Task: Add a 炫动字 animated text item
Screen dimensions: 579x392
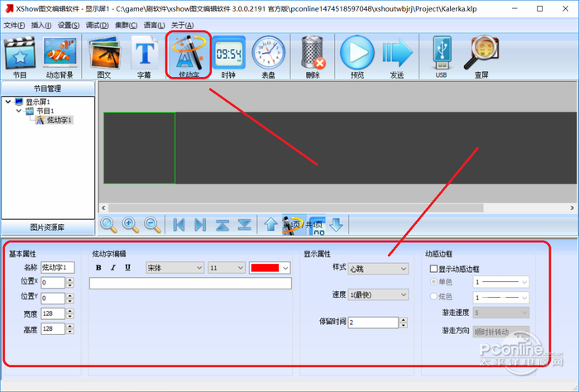Action: [189, 55]
